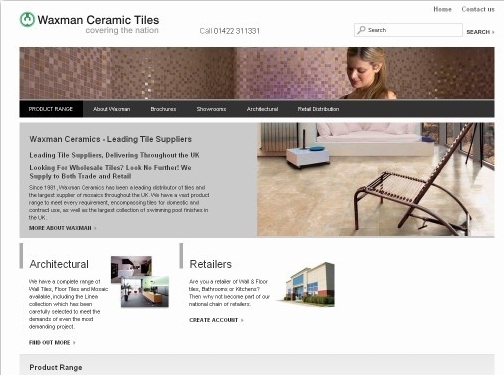Open the Architectural navigation menu item
The height and width of the screenshot is (375, 504).
tap(262, 109)
